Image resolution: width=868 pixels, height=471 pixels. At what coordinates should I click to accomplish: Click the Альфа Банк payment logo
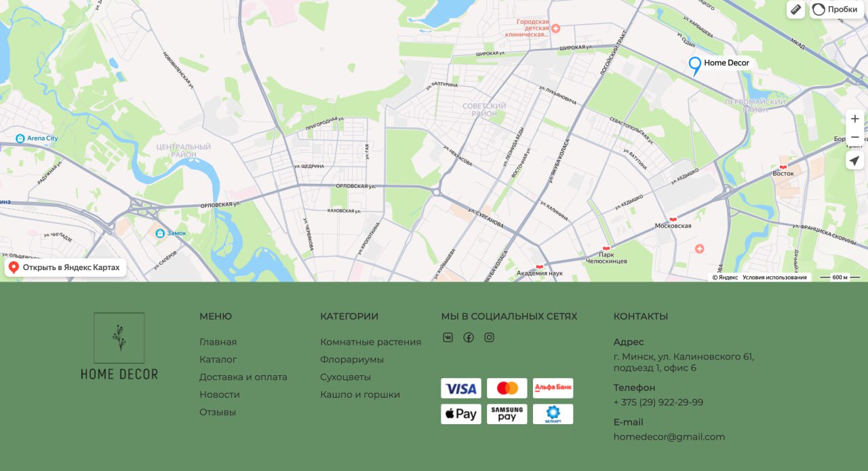pyautogui.click(x=553, y=388)
